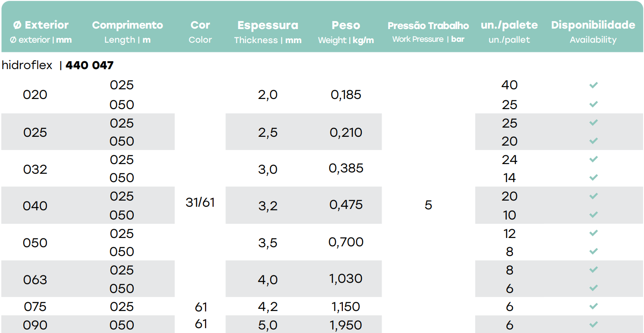Click the 3,2 thickness value
Viewport: 644px width, 333px height.
click(268, 205)
